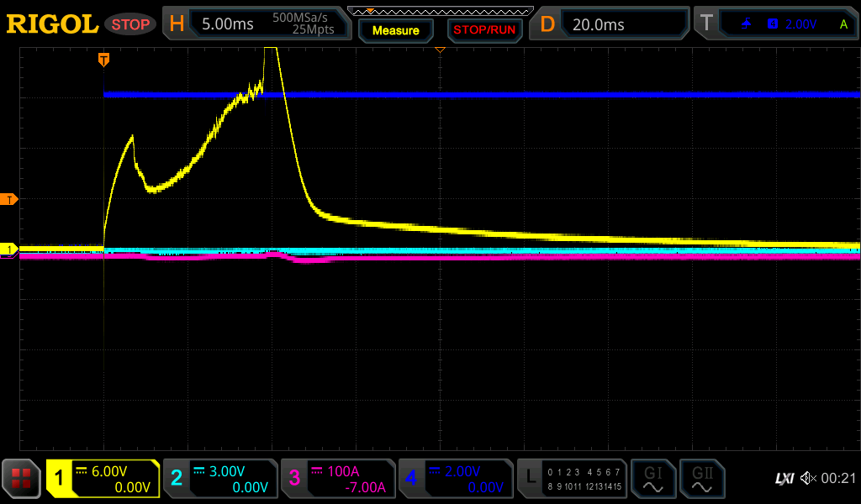
Task: Open delay D 20.0ms settings
Action: pyautogui.click(x=612, y=24)
